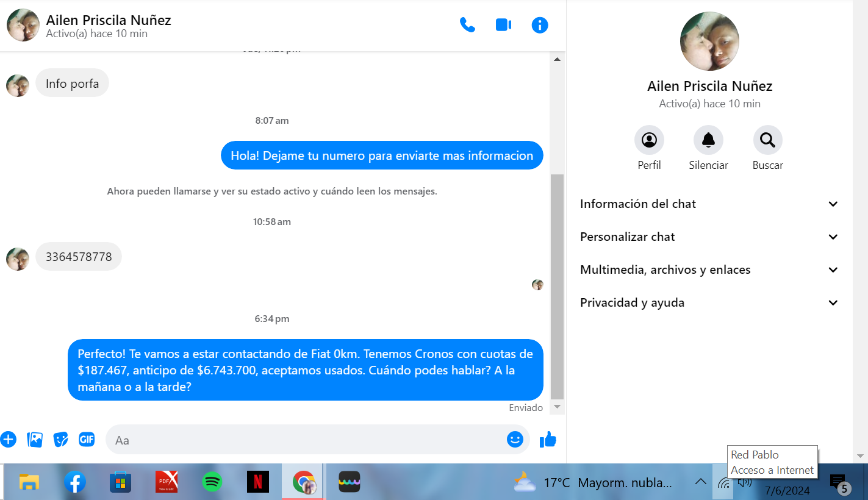
Task: Open the colorful wave app in the taskbar
Action: tap(350, 482)
